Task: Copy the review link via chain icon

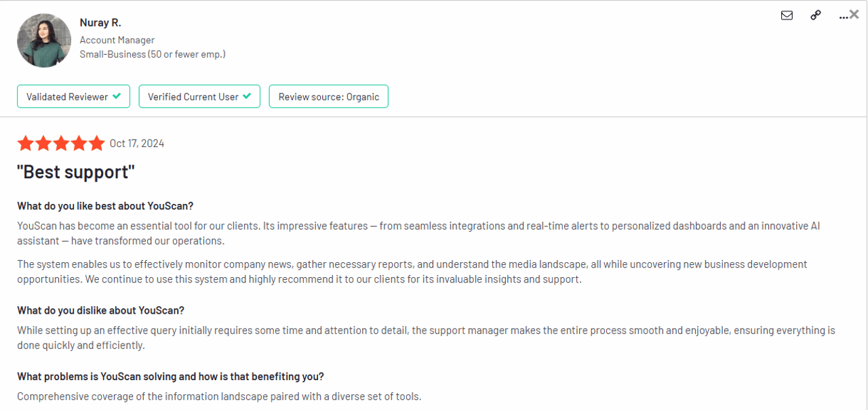Action: click(815, 15)
